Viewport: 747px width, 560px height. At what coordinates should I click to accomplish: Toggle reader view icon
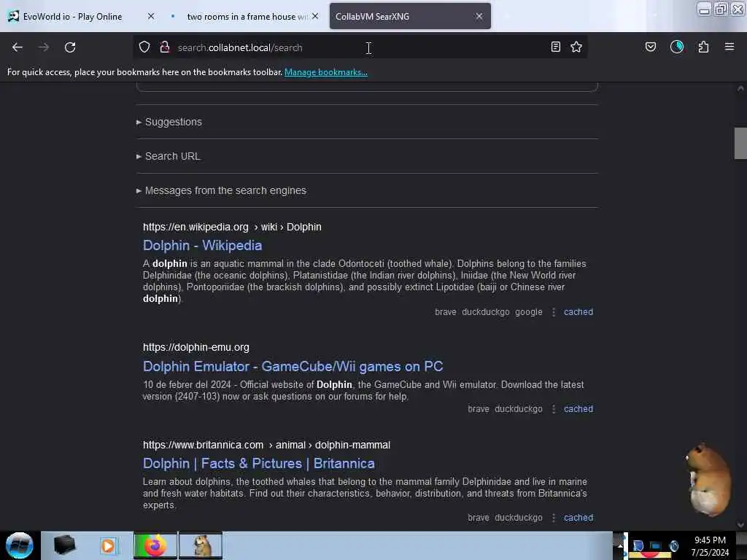click(555, 47)
